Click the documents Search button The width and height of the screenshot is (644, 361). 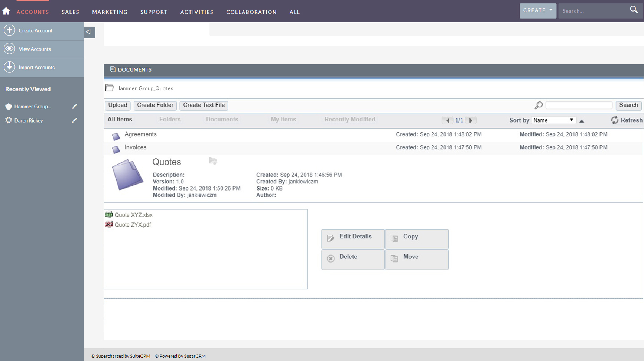pyautogui.click(x=628, y=105)
